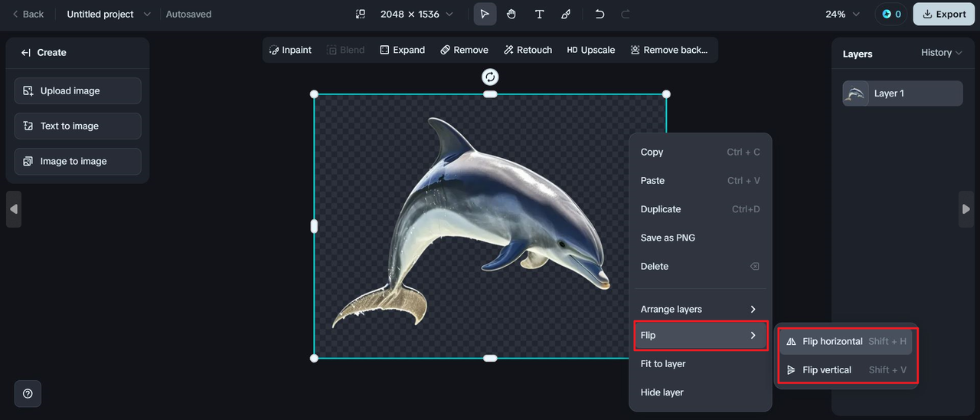980x420 pixels.
Task: Open the help question mark icon
Action: 28,393
